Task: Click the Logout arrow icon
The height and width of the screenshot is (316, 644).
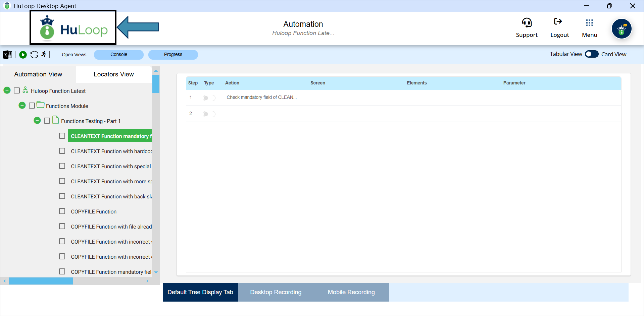Action: (x=558, y=22)
